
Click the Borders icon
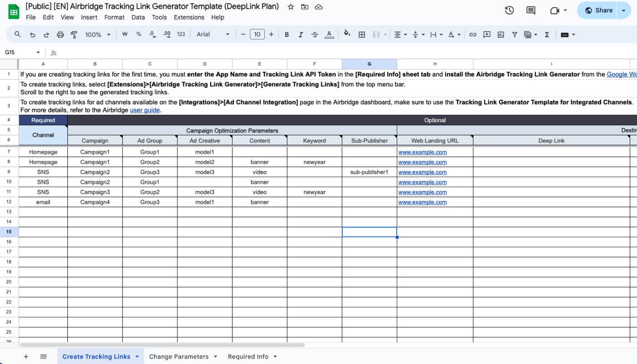coord(362,35)
